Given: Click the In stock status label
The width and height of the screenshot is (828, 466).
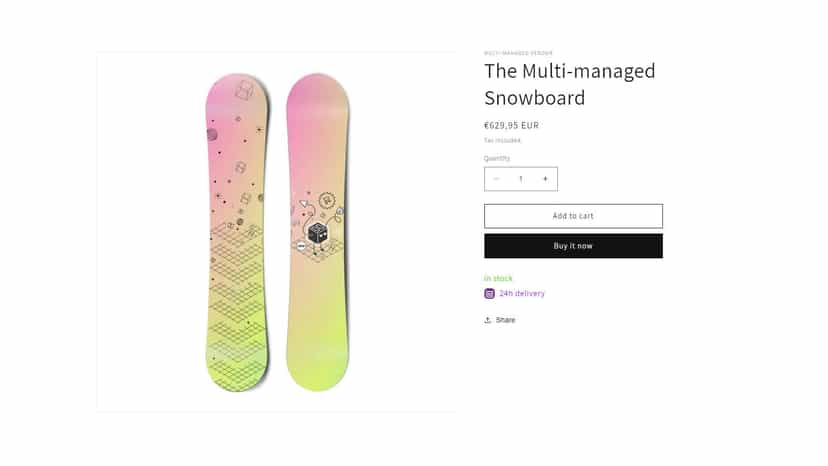Looking at the screenshot, I should click(x=498, y=278).
